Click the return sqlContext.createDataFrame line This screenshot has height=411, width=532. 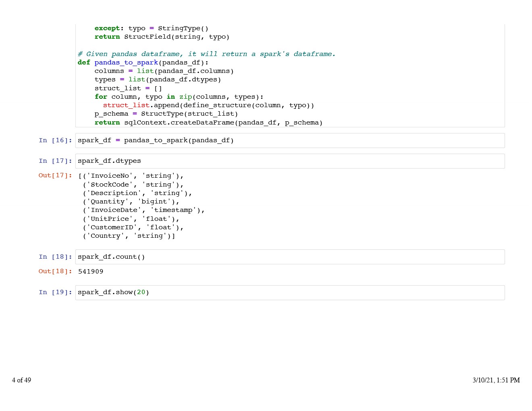pyautogui.click(x=208, y=122)
